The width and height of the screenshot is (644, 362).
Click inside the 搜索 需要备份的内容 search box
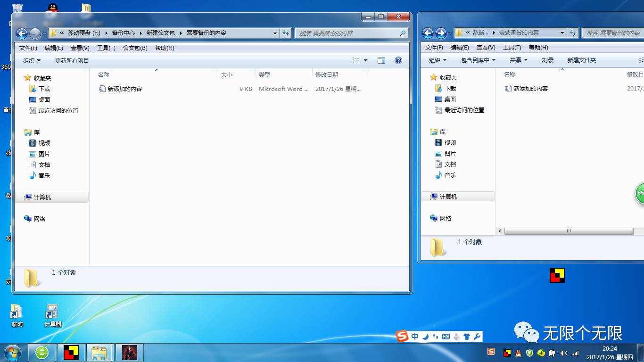351,33
